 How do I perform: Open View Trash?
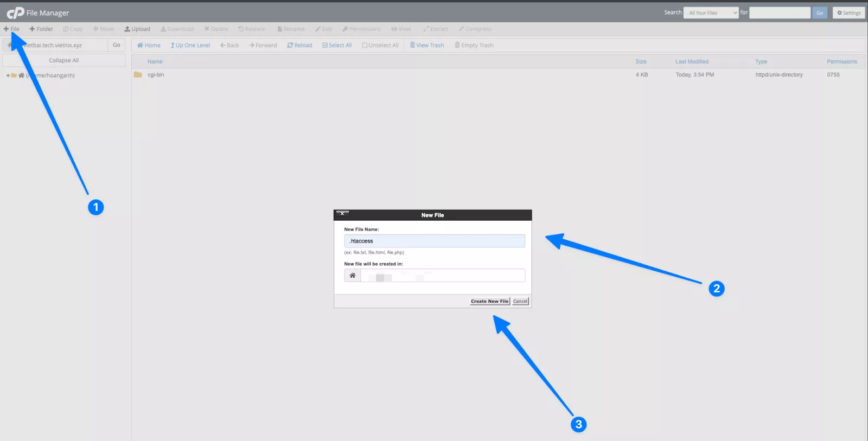pyautogui.click(x=427, y=46)
